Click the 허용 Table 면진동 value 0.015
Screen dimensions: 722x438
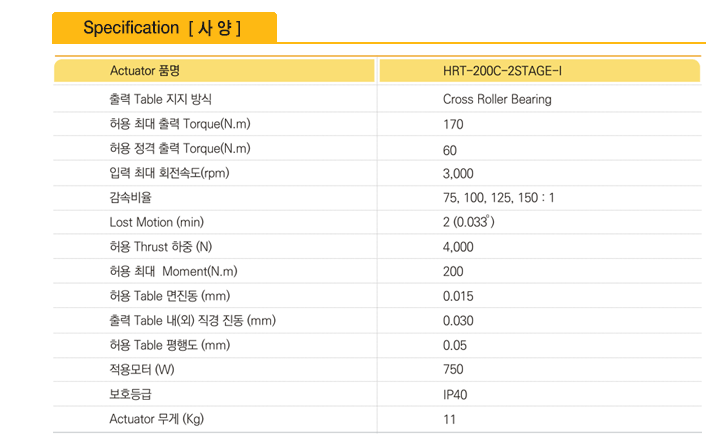(458, 296)
